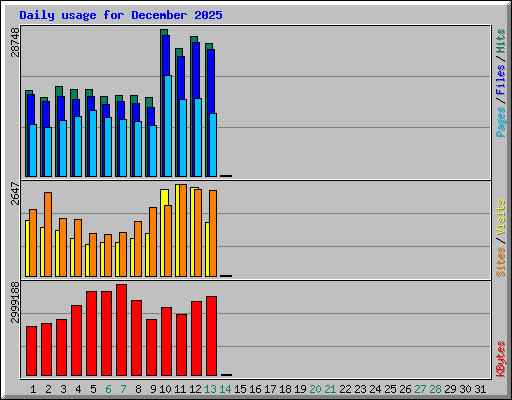Click day 12 on the x-axis
Screen dimensions: 512x400
195,389
